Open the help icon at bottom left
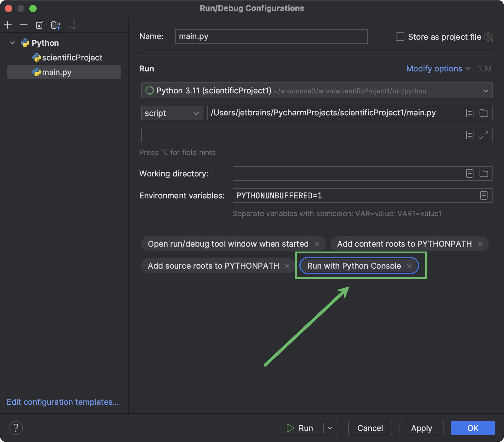The height and width of the screenshot is (442, 504). [16, 428]
